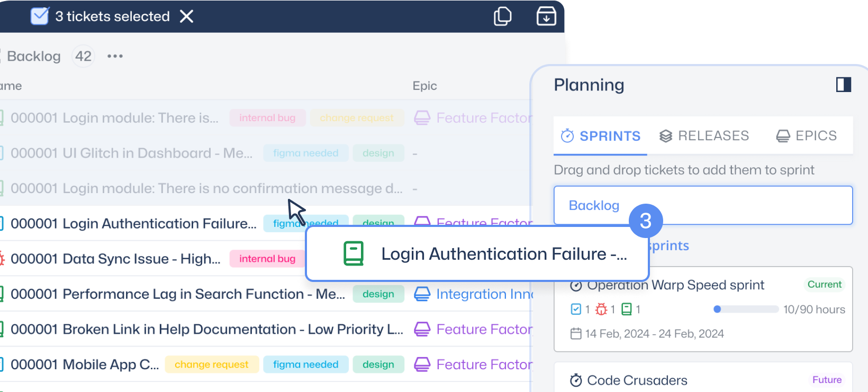Open Feature Factory epic on Broken Link row
Viewport: 868px width, 392px height.
pyautogui.click(x=484, y=329)
